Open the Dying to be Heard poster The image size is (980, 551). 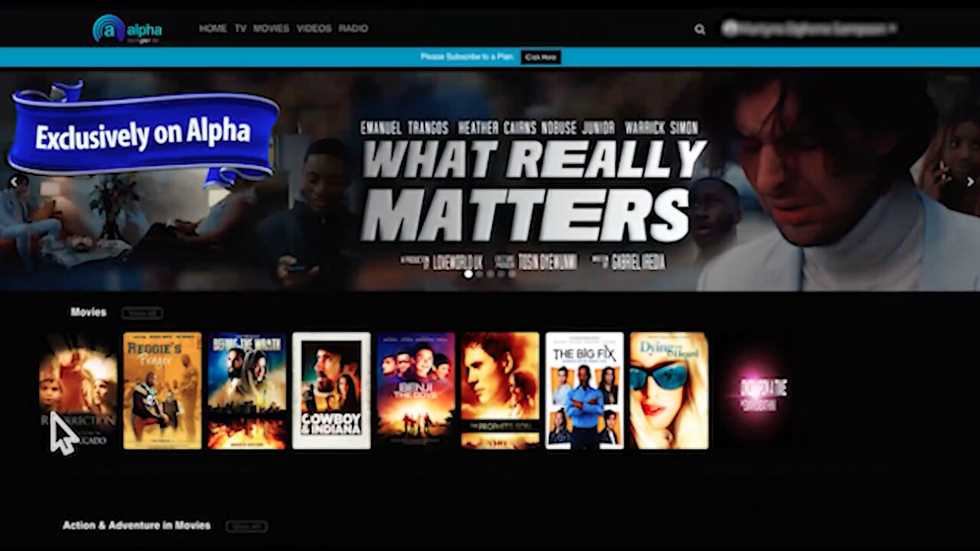click(669, 390)
